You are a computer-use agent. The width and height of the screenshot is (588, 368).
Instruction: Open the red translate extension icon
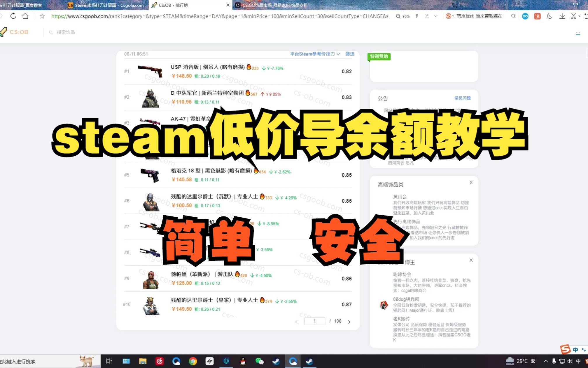[537, 16]
